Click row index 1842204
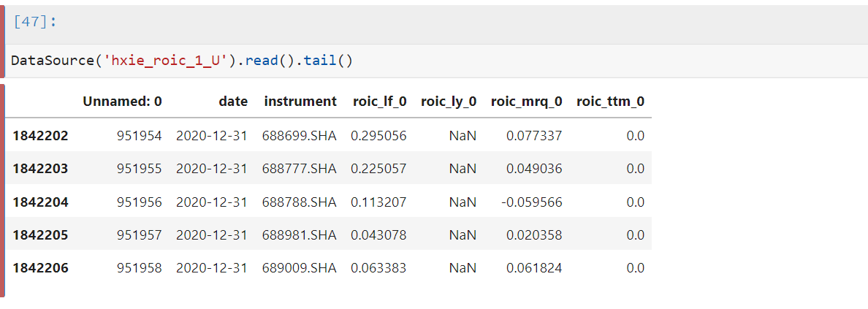The height and width of the screenshot is (309, 868). [x=40, y=202]
